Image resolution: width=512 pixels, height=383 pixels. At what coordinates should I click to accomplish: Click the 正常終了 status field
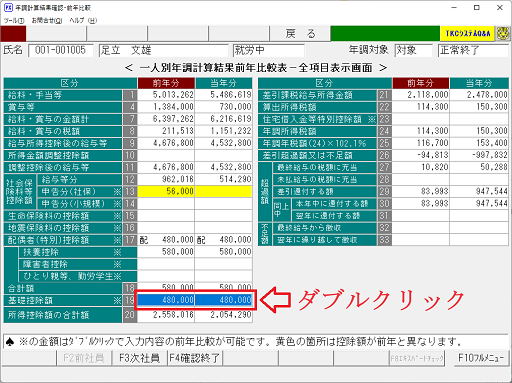pos(473,51)
